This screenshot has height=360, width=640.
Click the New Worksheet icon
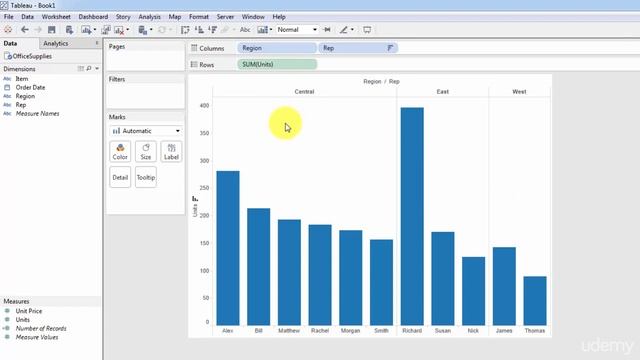[x=85, y=30]
